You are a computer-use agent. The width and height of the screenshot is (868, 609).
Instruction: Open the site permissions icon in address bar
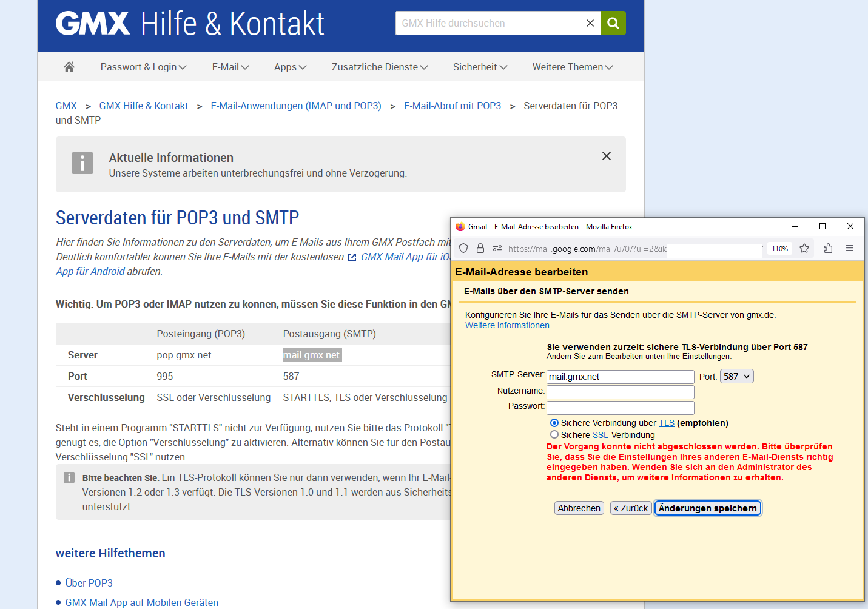pos(497,248)
